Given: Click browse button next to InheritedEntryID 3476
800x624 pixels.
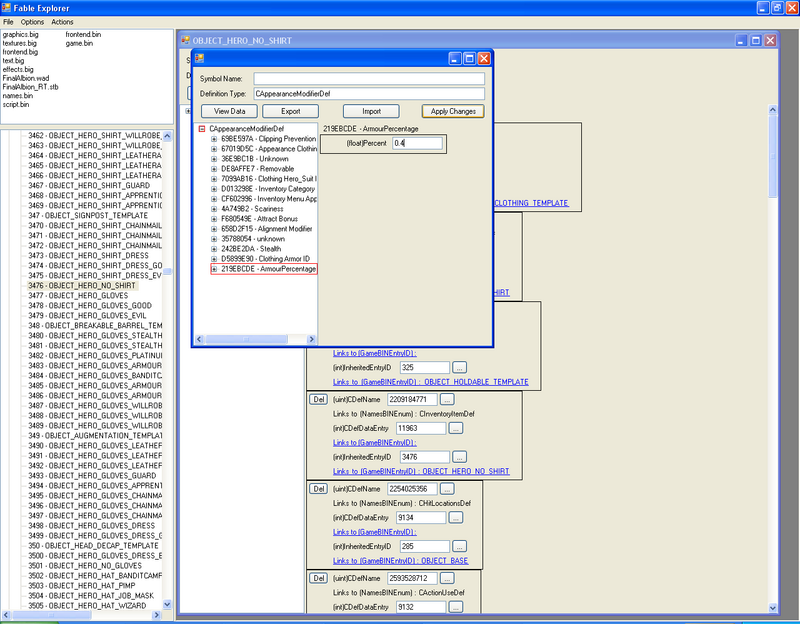Looking at the screenshot, I should (459, 457).
